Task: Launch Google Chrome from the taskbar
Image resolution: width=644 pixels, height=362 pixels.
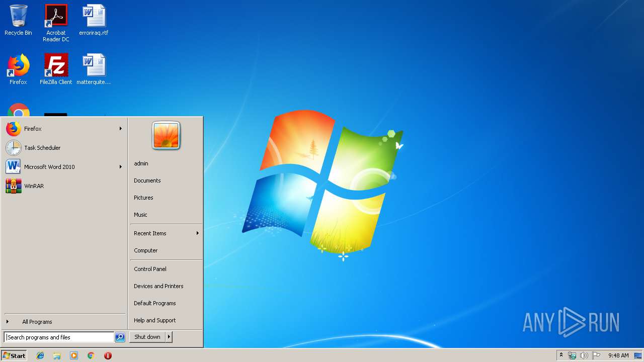Action: point(91,355)
